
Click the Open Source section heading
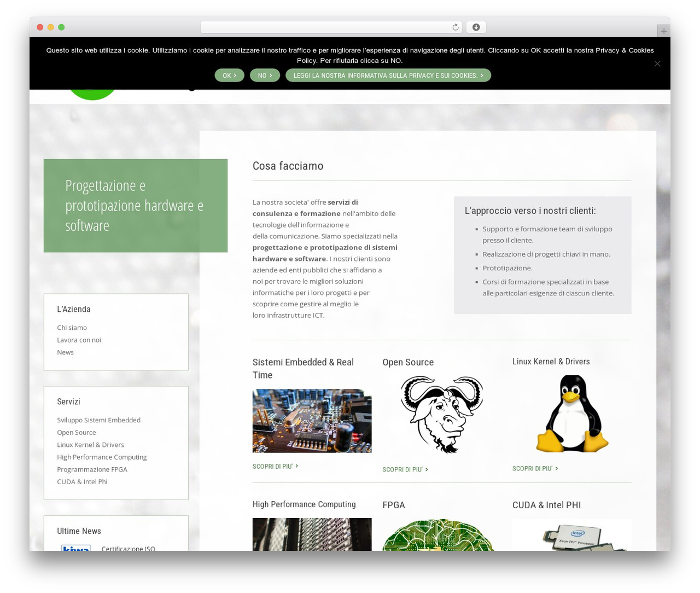tap(408, 362)
